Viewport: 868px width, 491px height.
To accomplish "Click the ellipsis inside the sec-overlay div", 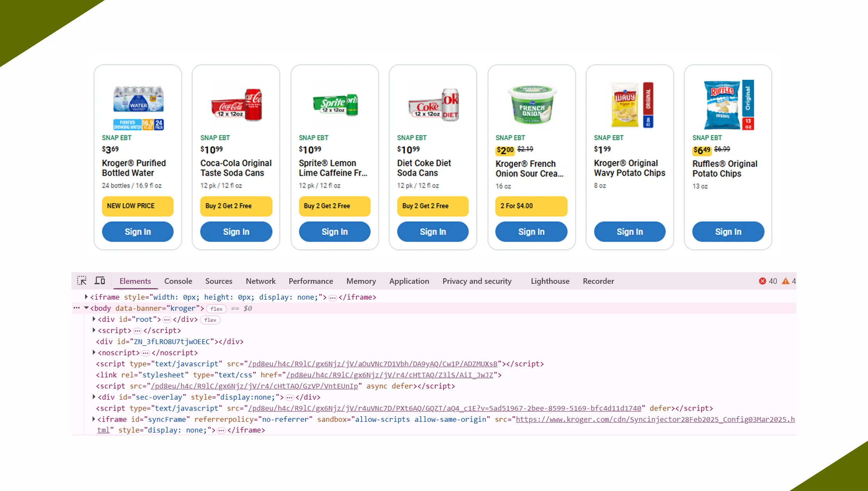I will 289,398.
